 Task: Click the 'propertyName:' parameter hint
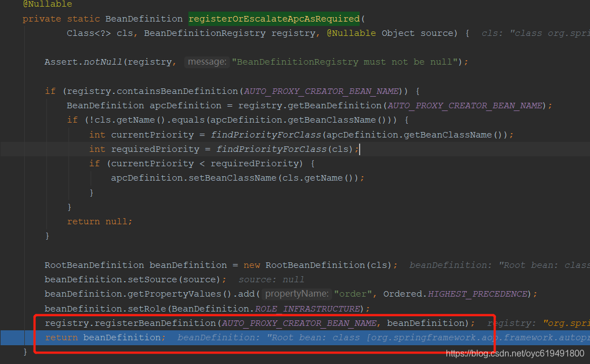(297, 294)
